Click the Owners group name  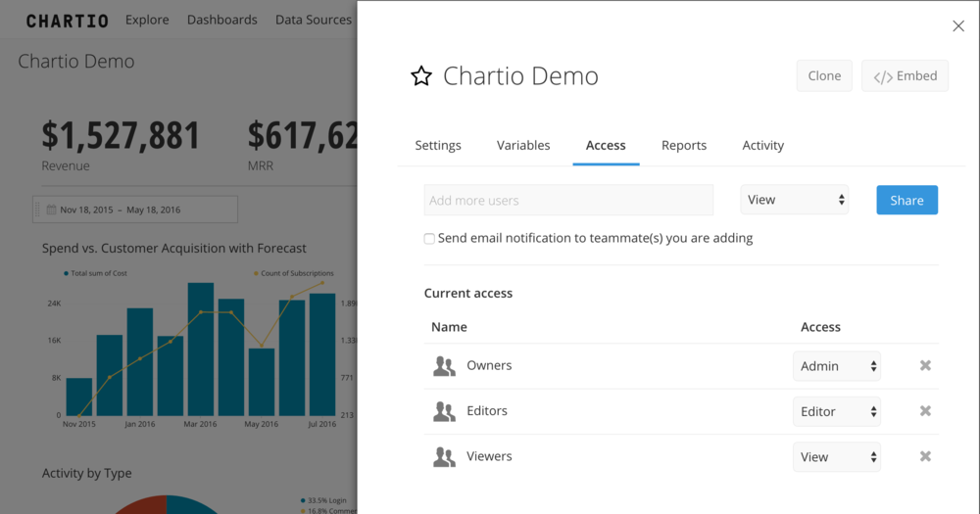pyautogui.click(x=489, y=365)
